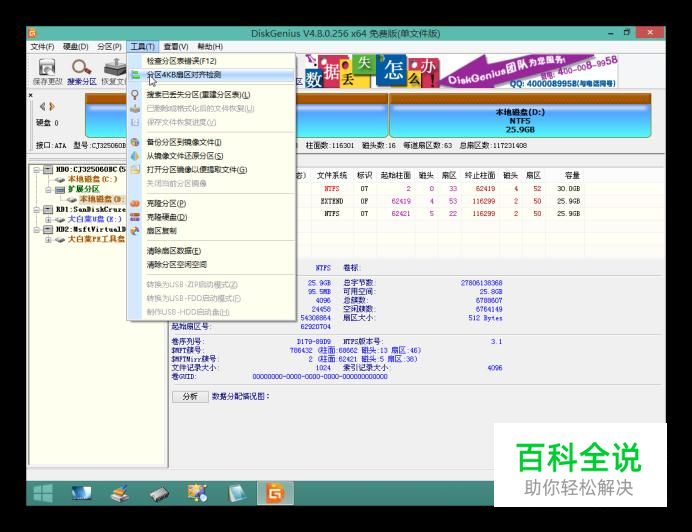Open the notebook icon on taskbar
692x532 pixels.
tap(236, 493)
